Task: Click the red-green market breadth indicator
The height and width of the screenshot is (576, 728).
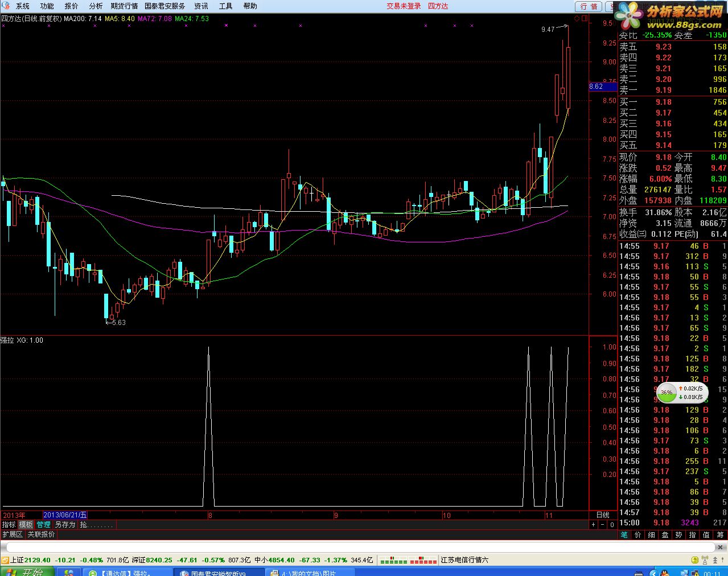Action: pyautogui.click(x=408, y=560)
